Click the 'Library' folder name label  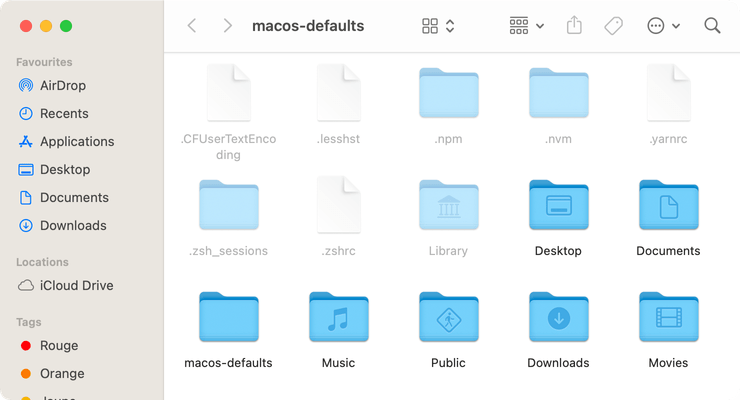[x=448, y=250]
